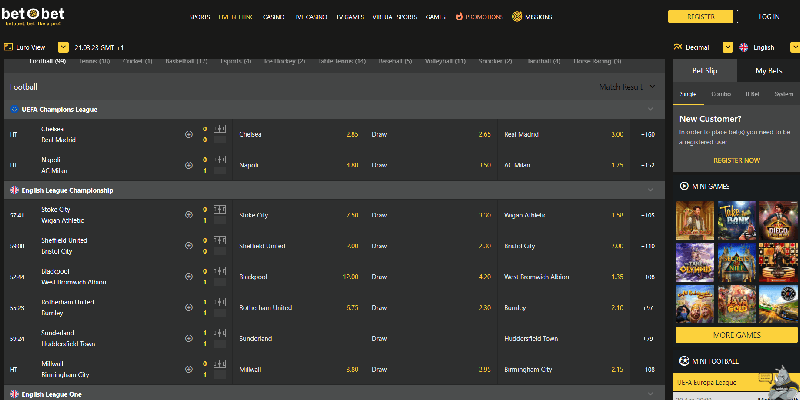Select the Football sport tab
The image size is (800, 400).
coord(48,62)
